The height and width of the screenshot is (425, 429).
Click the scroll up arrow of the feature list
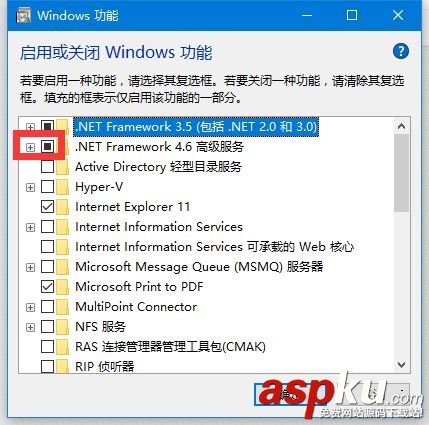(402, 126)
